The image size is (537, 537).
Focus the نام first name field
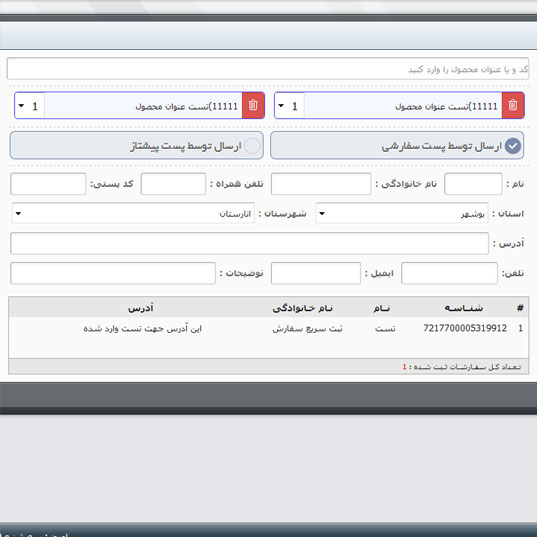[473, 184]
